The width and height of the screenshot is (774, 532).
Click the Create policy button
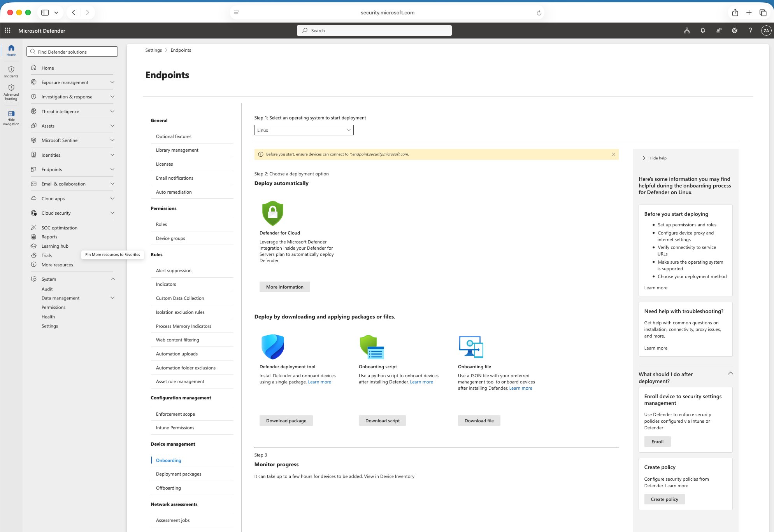(664, 499)
